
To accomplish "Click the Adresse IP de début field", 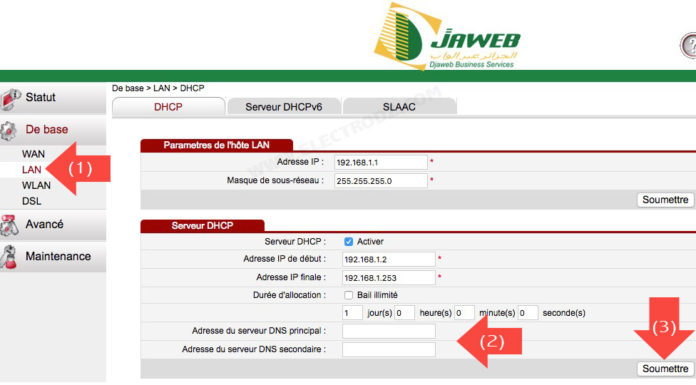I will click(x=389, y=259).
